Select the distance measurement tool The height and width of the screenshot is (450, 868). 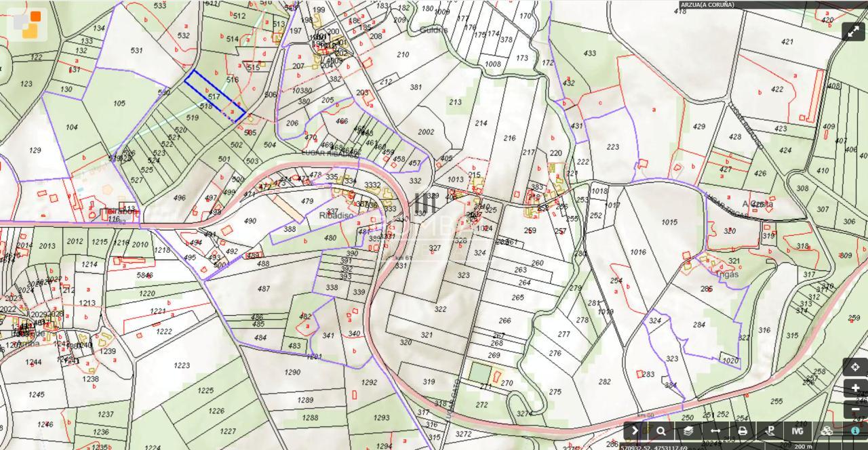tap(715, 430)
